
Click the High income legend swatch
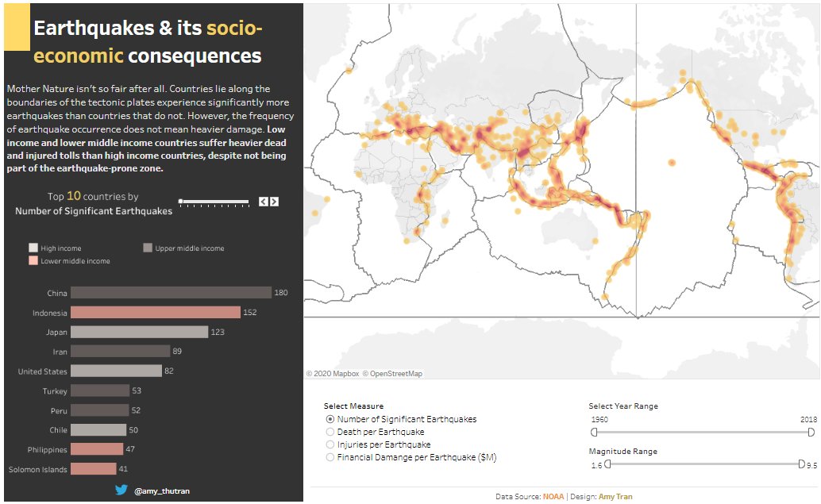click(x=33, y=248)
